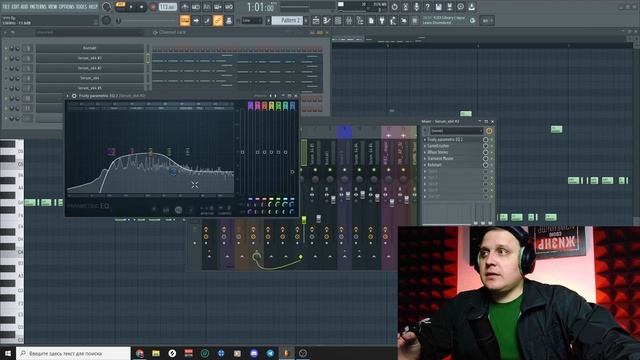Toggle CamelCrusher slot enable knob
The image size is (640, 360).
485,146
